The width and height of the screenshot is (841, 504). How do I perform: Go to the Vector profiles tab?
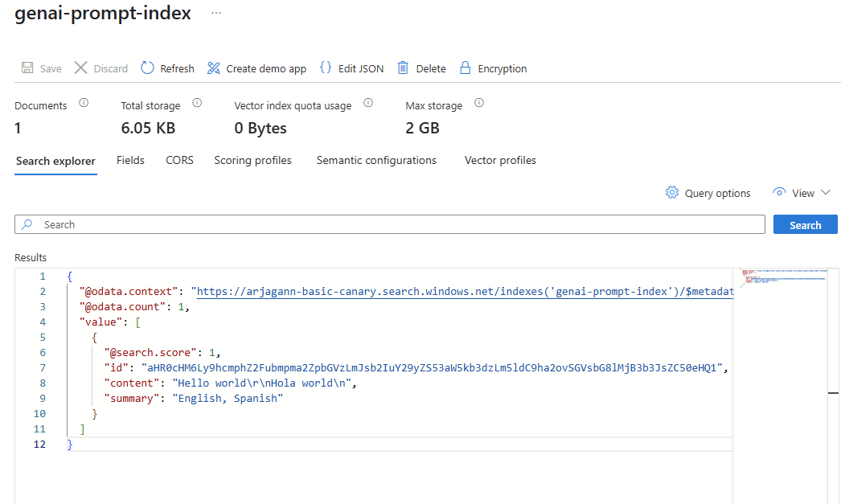tap(500, 160)
